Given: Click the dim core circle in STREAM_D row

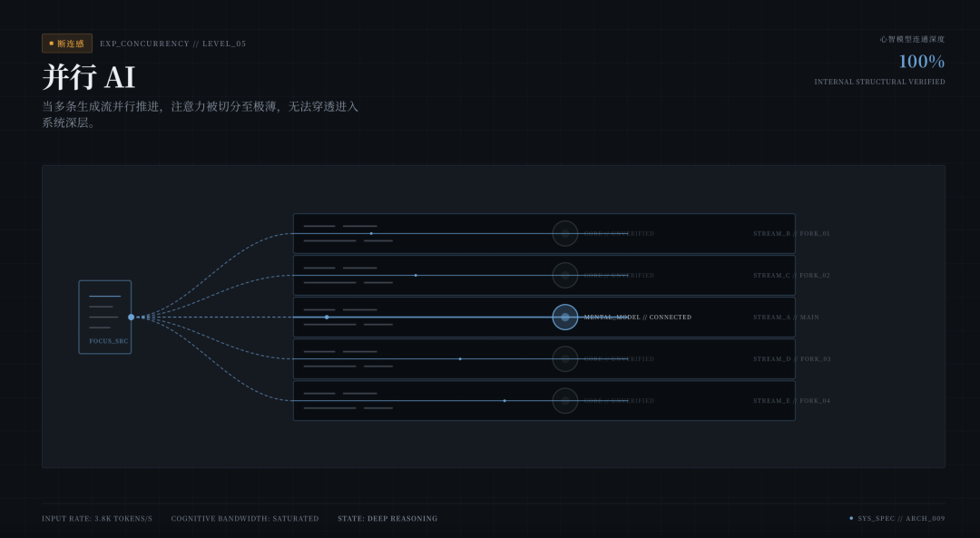Looking at the screenshot, I should [565, 359].
